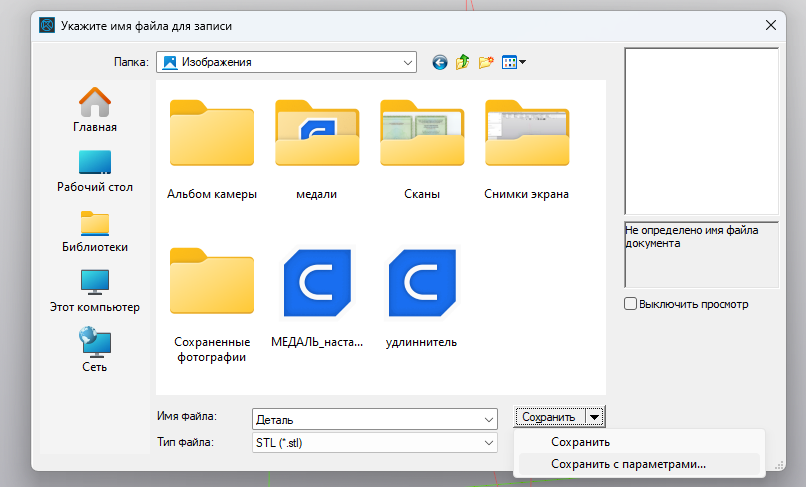Click the Сохранить button
806x487 pixels.
point(549,417)
